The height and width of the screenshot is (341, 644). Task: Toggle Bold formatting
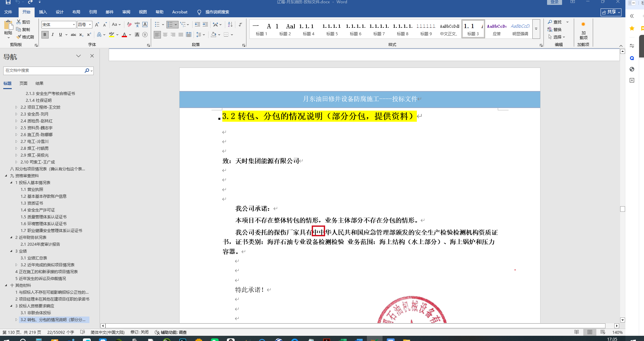click(x=45, y=35)
